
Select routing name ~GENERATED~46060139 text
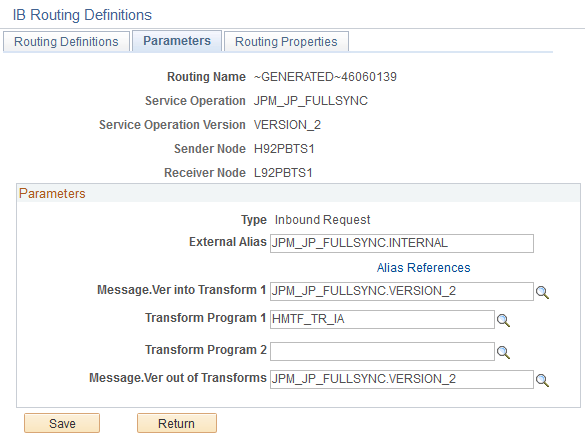(325, 77)
